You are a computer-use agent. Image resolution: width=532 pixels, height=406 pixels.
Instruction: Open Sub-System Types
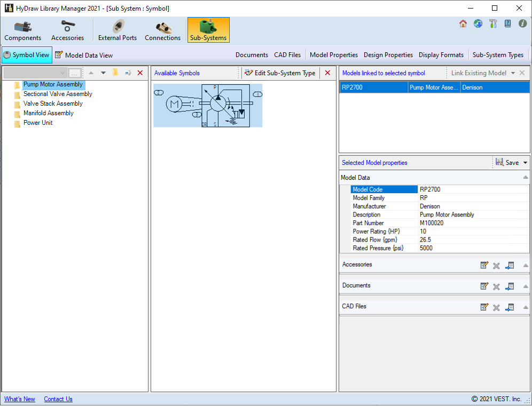(x=498, y=55)
